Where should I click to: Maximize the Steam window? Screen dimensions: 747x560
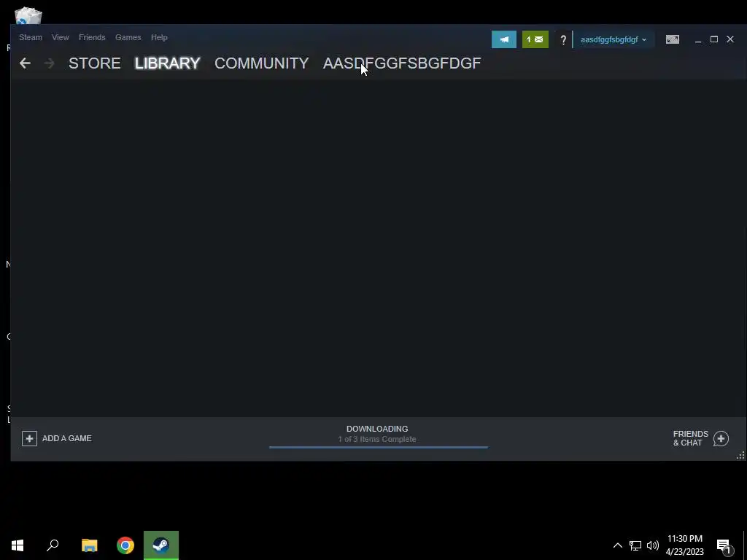[x=713, y=39]
